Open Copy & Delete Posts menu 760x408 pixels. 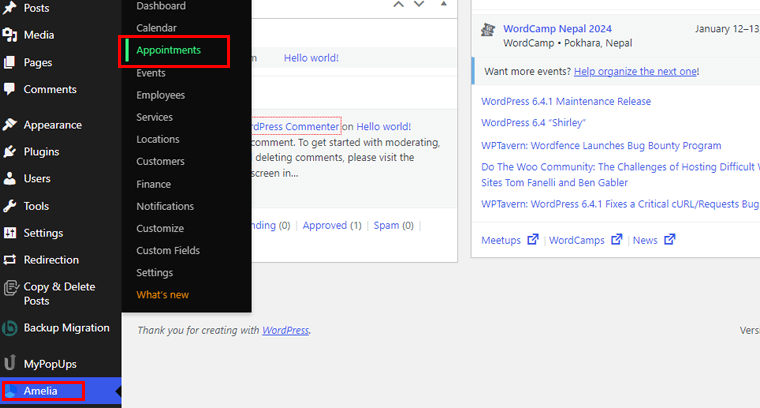coord(59,294)
